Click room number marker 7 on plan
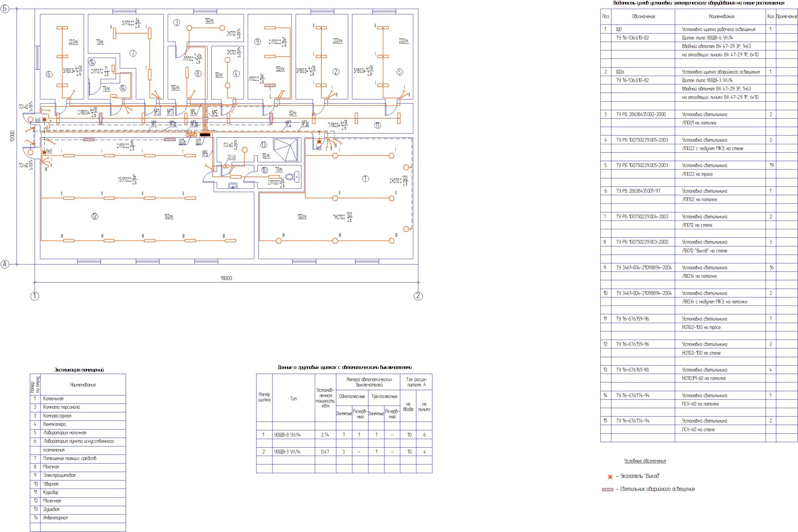Screen dimensions: 798x532 [x=133, y=53]
